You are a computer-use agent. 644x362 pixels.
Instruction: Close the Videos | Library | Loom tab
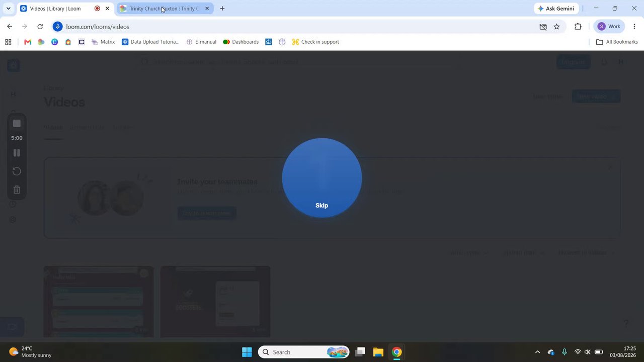[107, 9]
